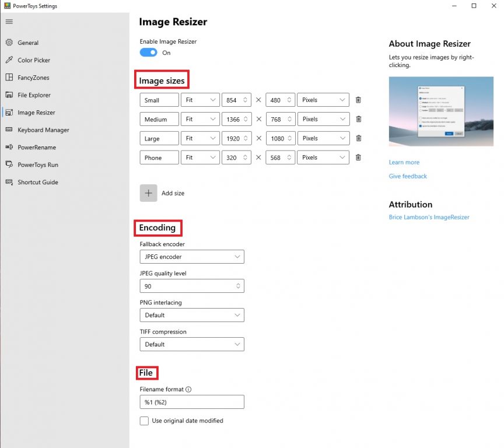Screen dimensions: 504x448
Task: Click the General gear icon
Action: pyautogui.click(x=9, y=43)
